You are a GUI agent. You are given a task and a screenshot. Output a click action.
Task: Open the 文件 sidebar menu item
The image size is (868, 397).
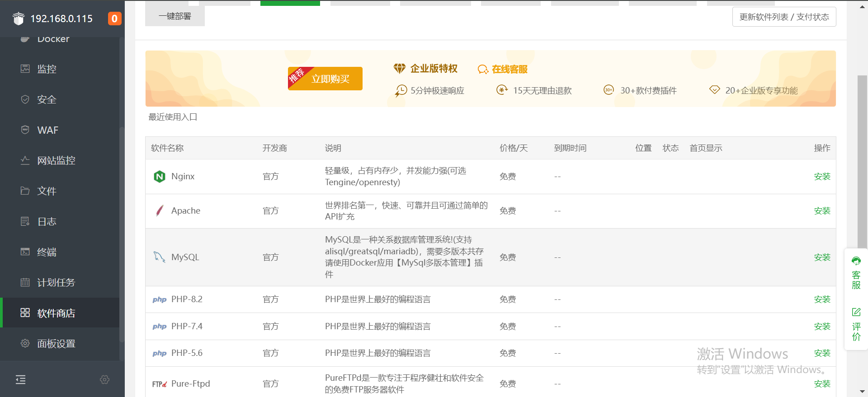[x=60, y=191]
